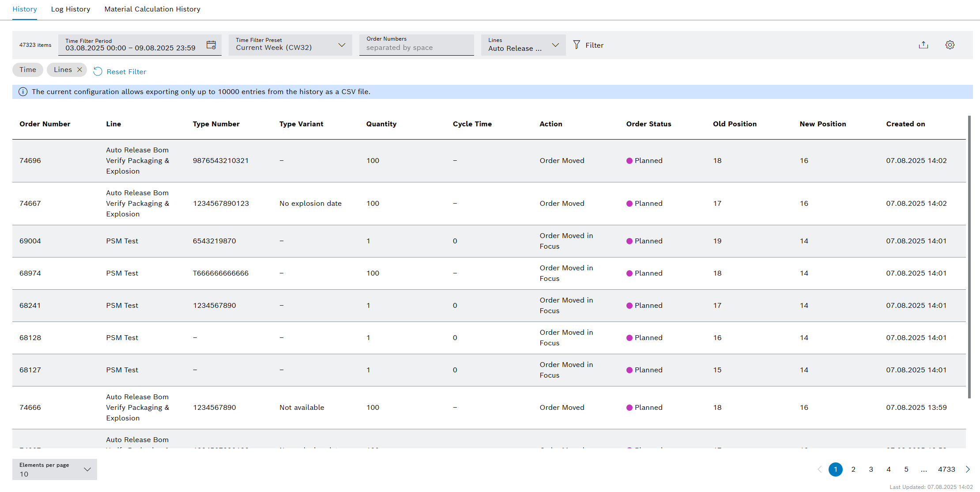This screenshot has height=492, width=980.
Task: Click the info icon in banner
Action: coord(23,92)
